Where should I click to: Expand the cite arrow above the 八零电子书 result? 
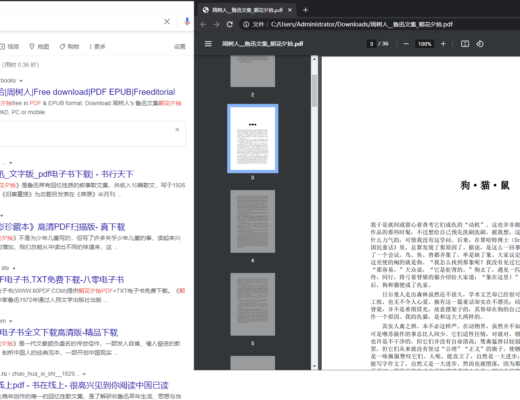click(14, 268)
